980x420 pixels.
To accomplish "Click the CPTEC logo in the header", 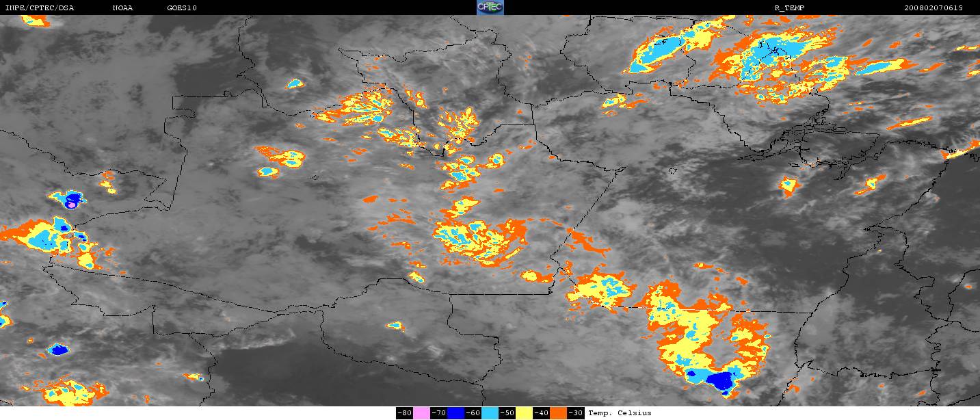I will click(490, 8).
